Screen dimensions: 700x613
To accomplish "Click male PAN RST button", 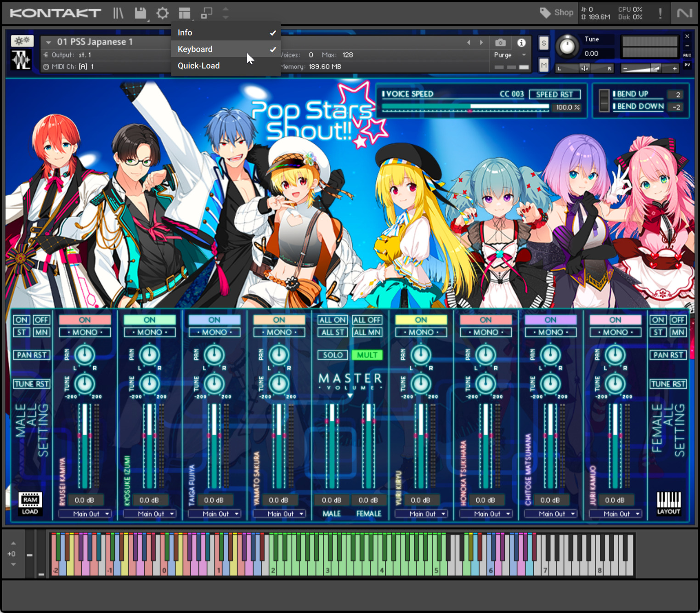I will tap(32, 355).
